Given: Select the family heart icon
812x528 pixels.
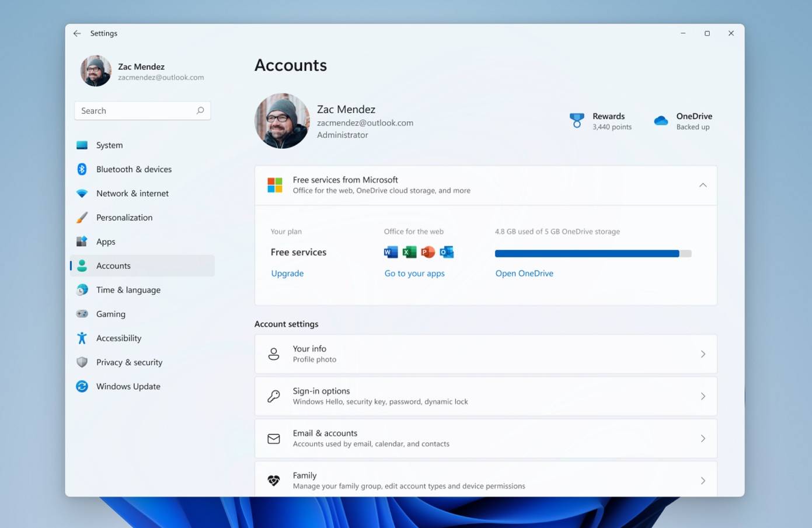Looking at the screenshot, I should pos(274,480).
